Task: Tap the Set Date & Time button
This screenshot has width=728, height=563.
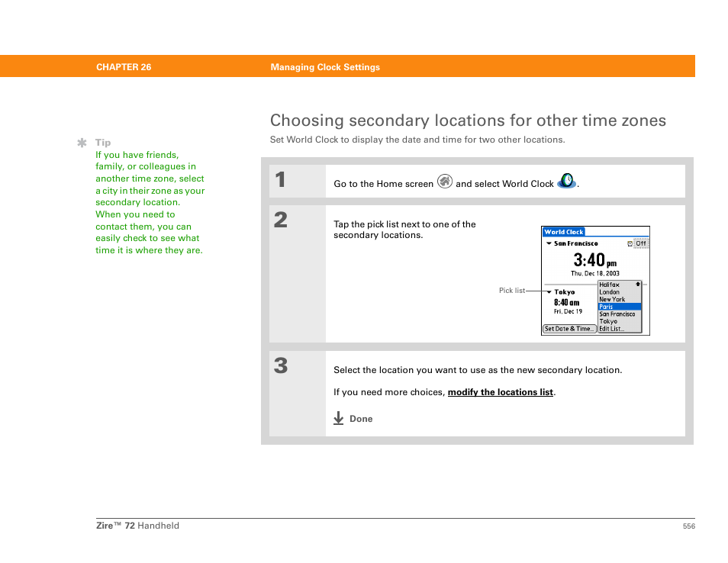Action: [569, 329]
